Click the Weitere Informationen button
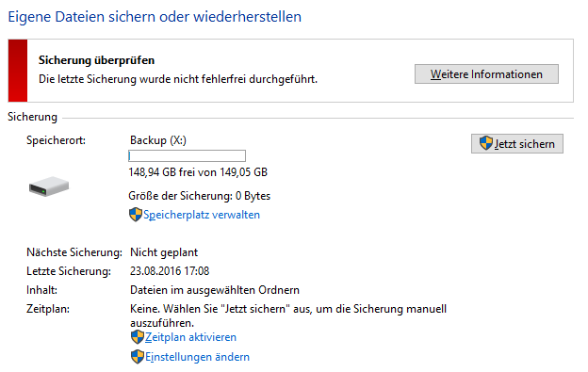588x372 pixels. 486,74
